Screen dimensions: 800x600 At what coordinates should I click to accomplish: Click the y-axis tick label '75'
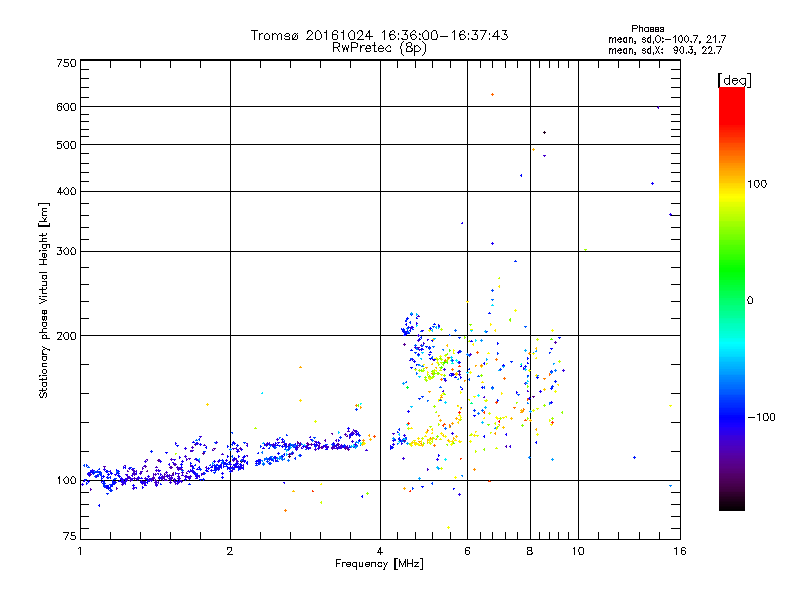(70, 536)
